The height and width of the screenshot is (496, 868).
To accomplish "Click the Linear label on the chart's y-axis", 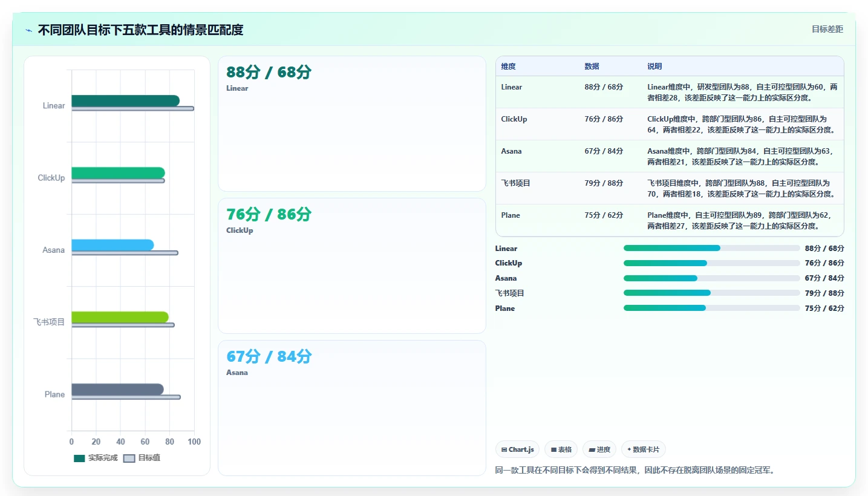I will coord(54,106).
